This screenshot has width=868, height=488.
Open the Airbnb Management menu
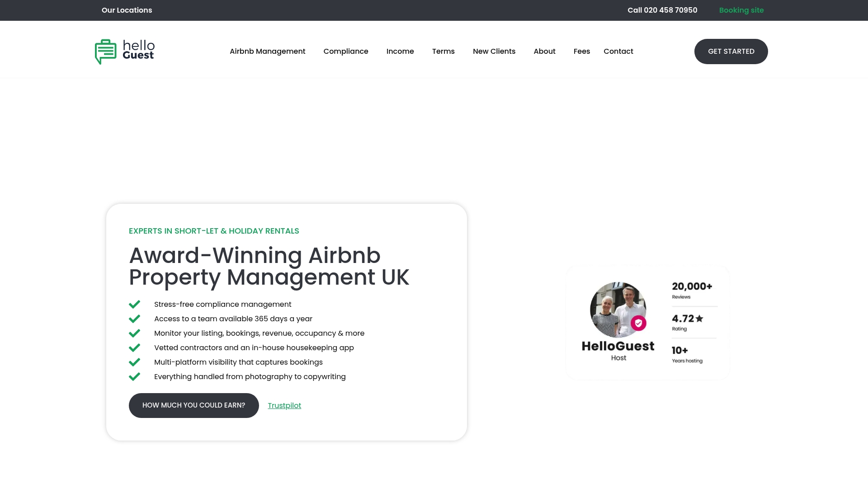(268, 52)
